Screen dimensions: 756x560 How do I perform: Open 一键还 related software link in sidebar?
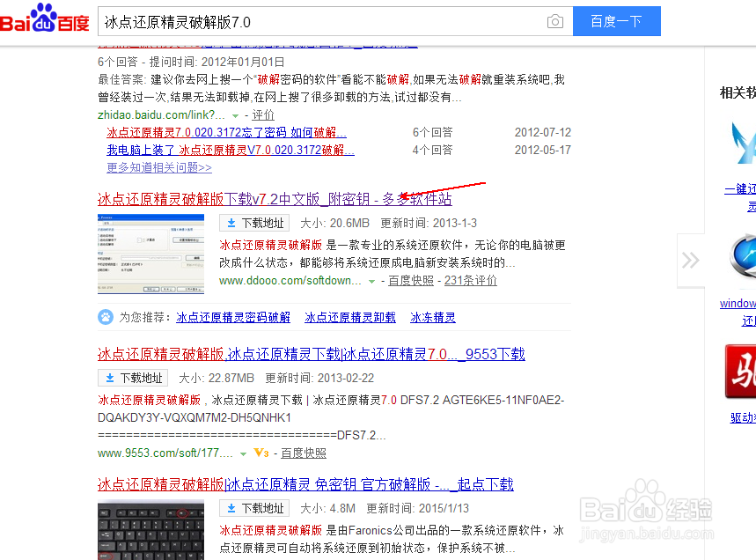(740, 188)
